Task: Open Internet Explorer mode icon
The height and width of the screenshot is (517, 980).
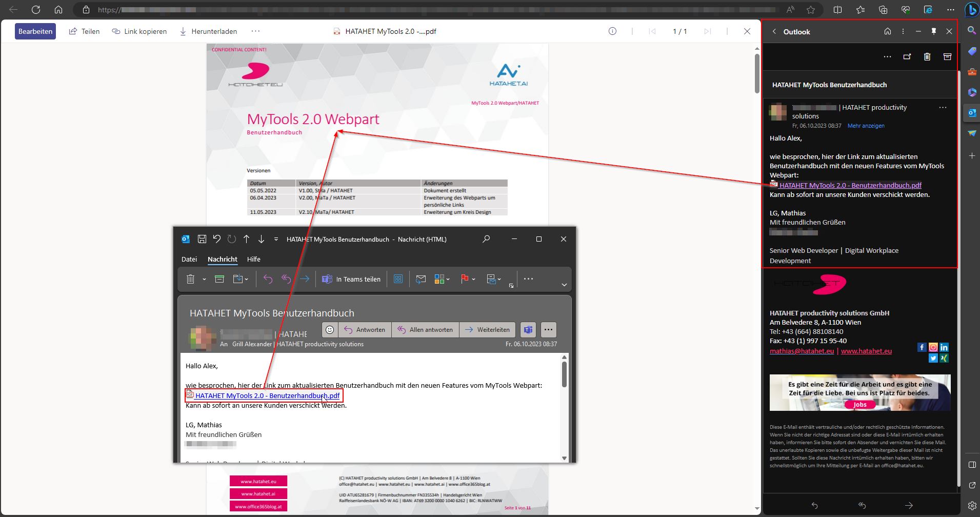Action: [928, 10]
